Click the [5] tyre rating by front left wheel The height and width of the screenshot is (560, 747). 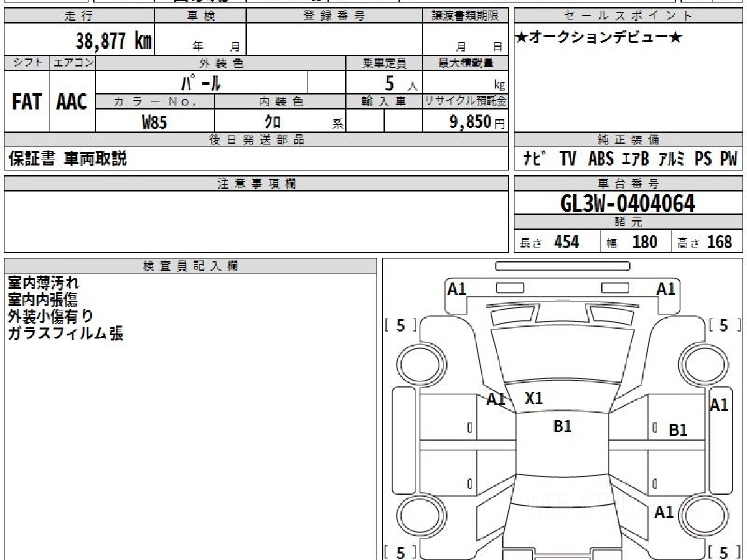(400, 325)
